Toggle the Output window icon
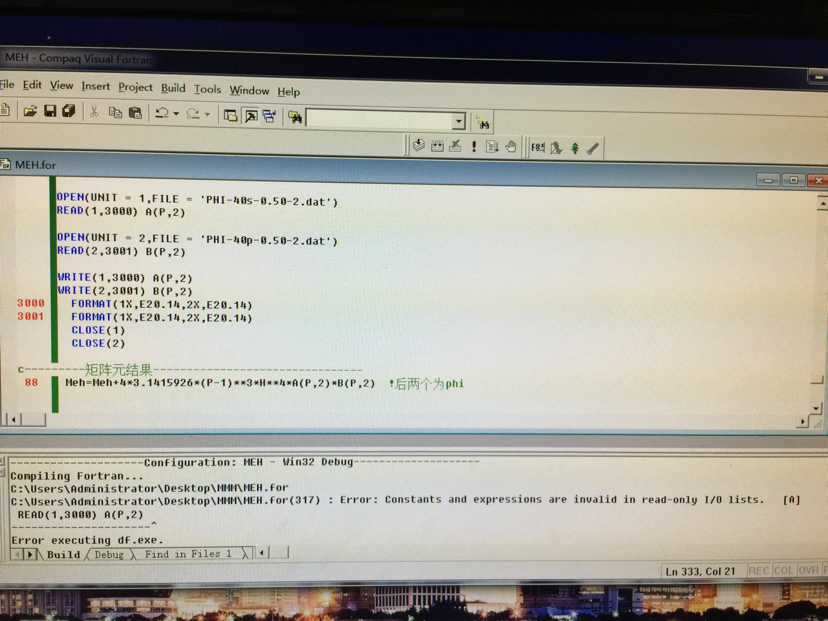The height and width of the screenshot is (621, 828). click(x=251, y=116)
